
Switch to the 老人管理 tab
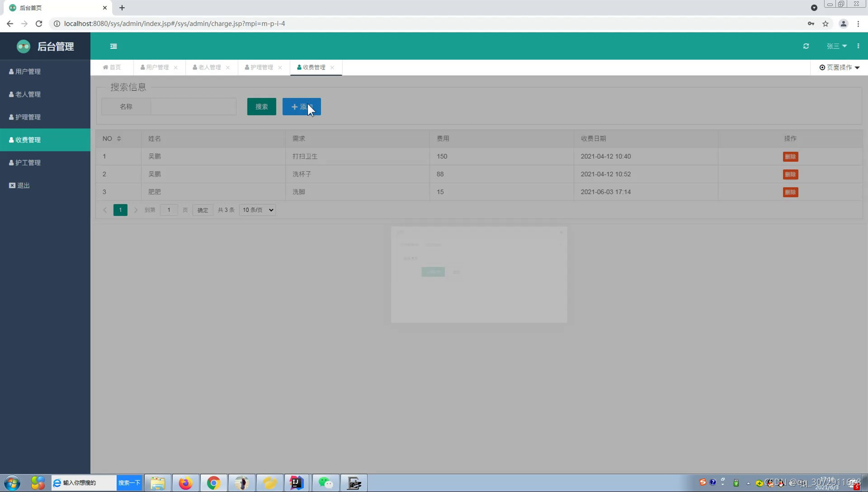[207, 67]
